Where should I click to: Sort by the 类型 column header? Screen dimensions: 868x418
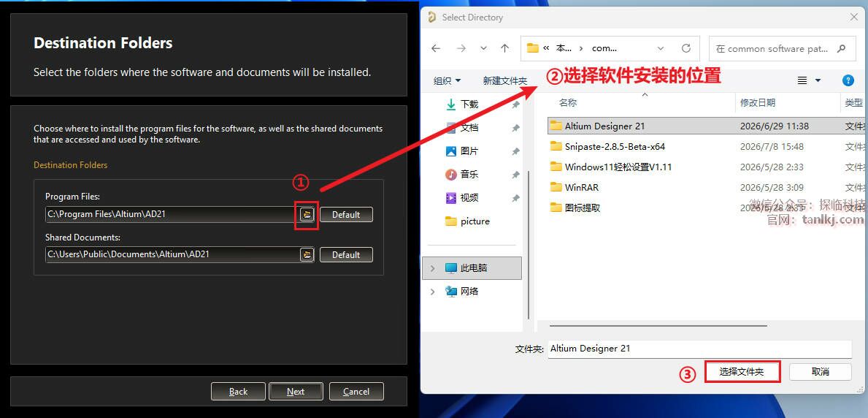853,102
